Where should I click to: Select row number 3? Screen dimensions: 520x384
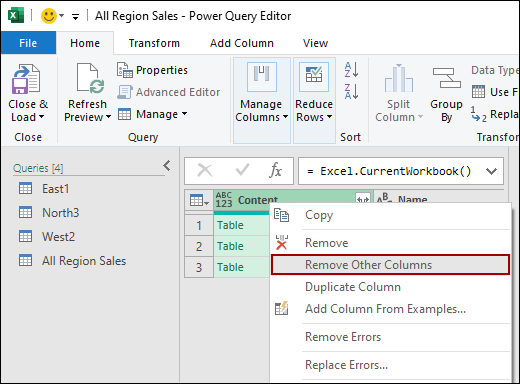[x=199, y=267]
